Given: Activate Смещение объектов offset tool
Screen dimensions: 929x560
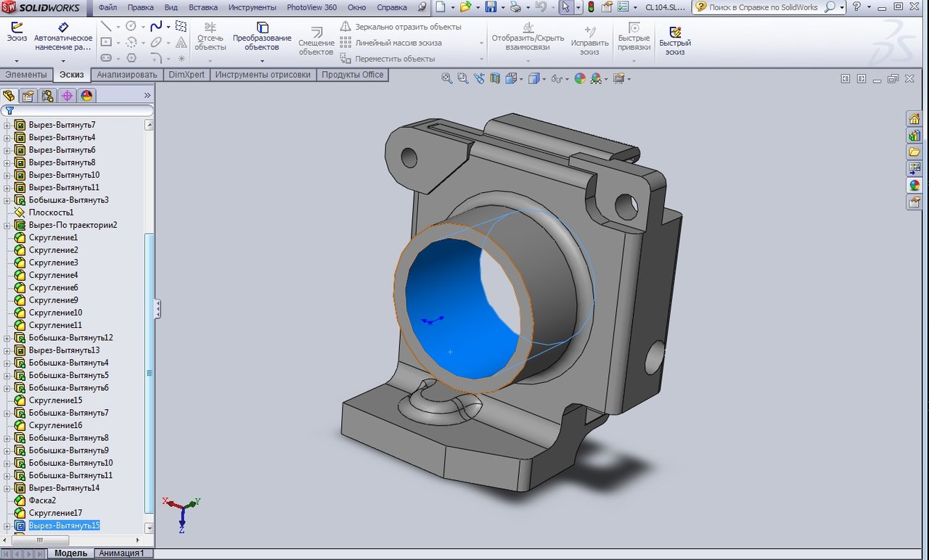Looking at the screenshot, I should (x=316, y=41).
